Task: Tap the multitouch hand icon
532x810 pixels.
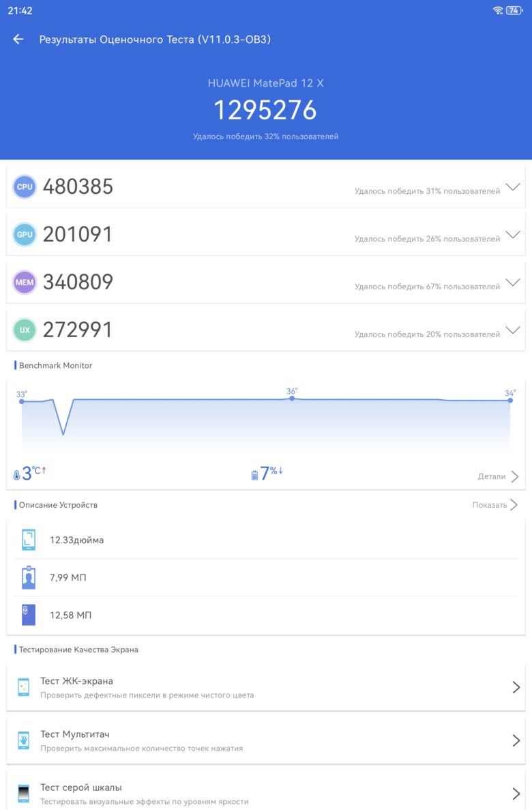Action: pyautogui.click(x=24, y=740)
